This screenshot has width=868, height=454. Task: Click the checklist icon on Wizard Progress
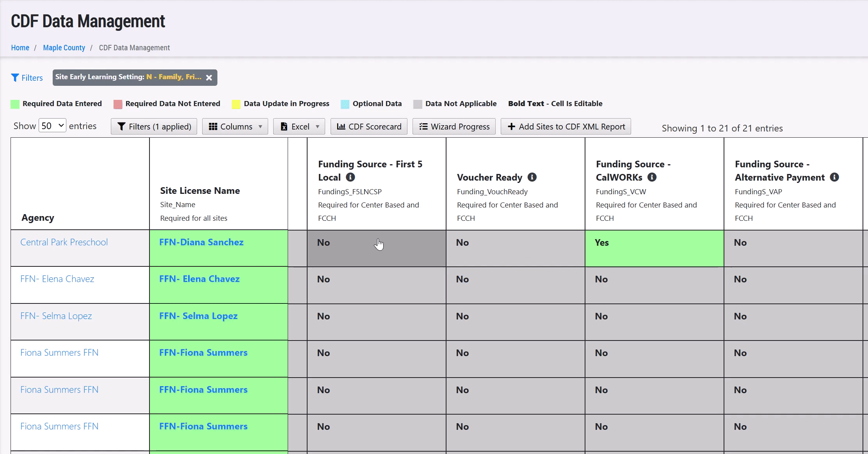(423, 126)
